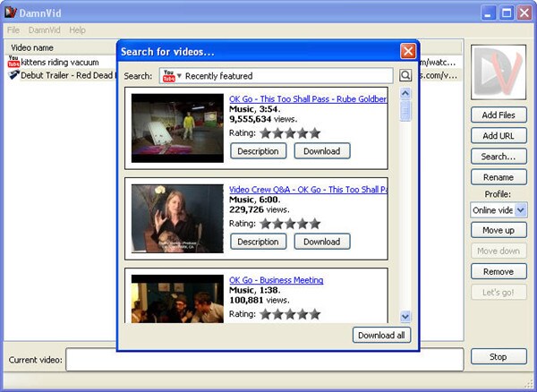Image resolution: width=537 pixels, height=392 pixels.
Task: Click the DamnVid logo image
Action: click(x=499, y=72)
